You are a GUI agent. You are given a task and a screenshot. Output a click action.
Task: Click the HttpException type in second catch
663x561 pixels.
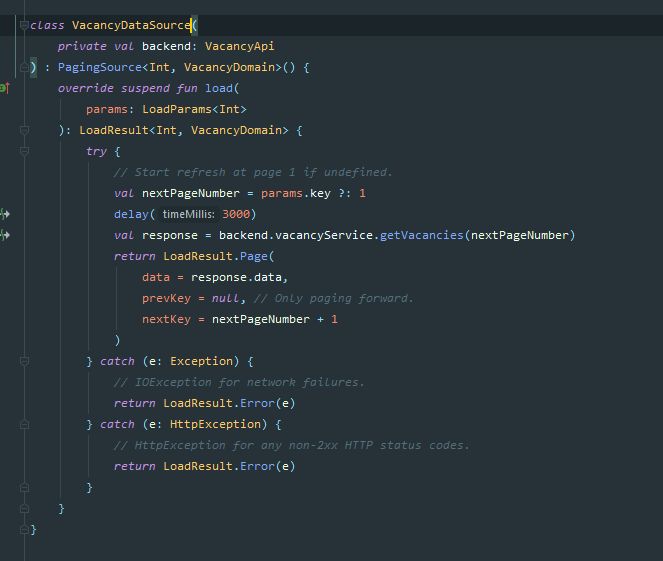[x=215, y=424]
